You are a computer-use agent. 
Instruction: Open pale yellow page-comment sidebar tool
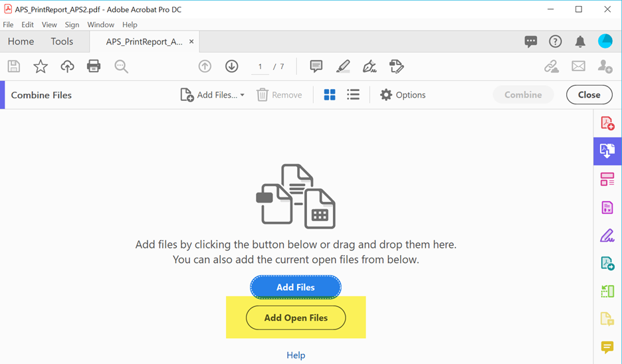point(607,318)
